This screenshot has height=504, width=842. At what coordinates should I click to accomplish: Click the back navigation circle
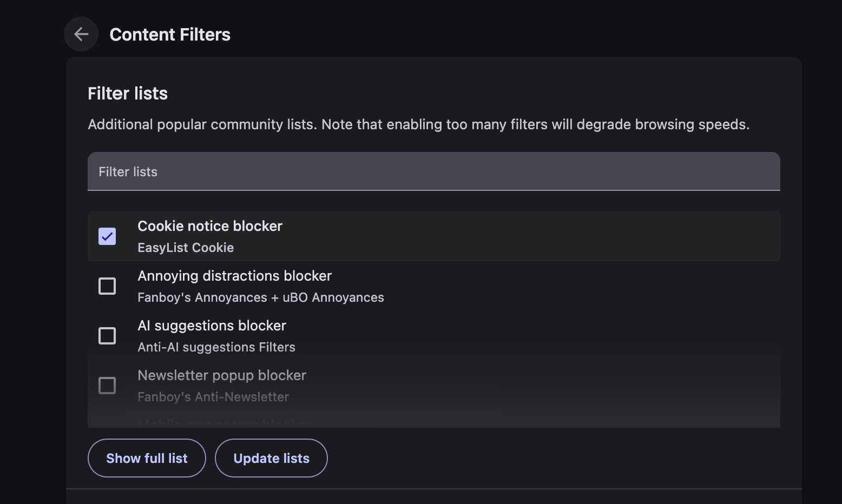81,34
